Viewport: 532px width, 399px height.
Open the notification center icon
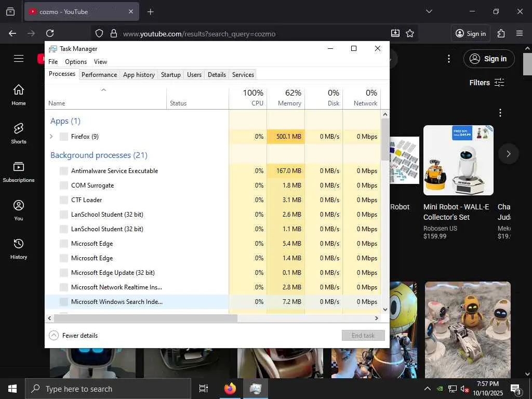click(x=516, y=389)
